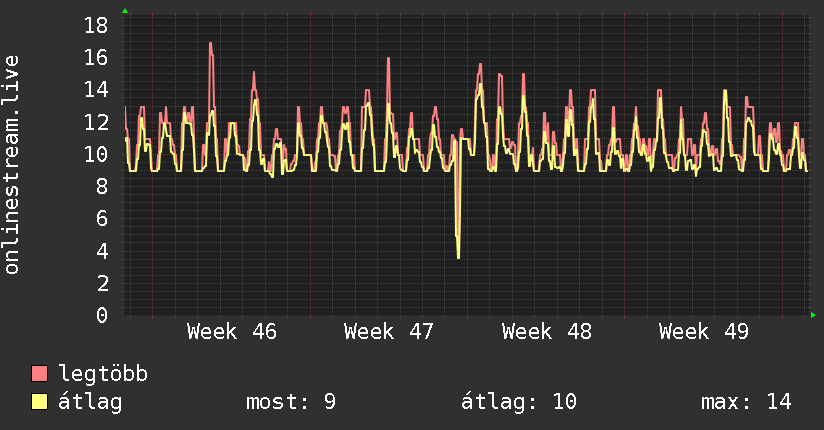Click the 'most: 9' statistic
The width and height of the screenshot is (824, 430).
point(291,402)
